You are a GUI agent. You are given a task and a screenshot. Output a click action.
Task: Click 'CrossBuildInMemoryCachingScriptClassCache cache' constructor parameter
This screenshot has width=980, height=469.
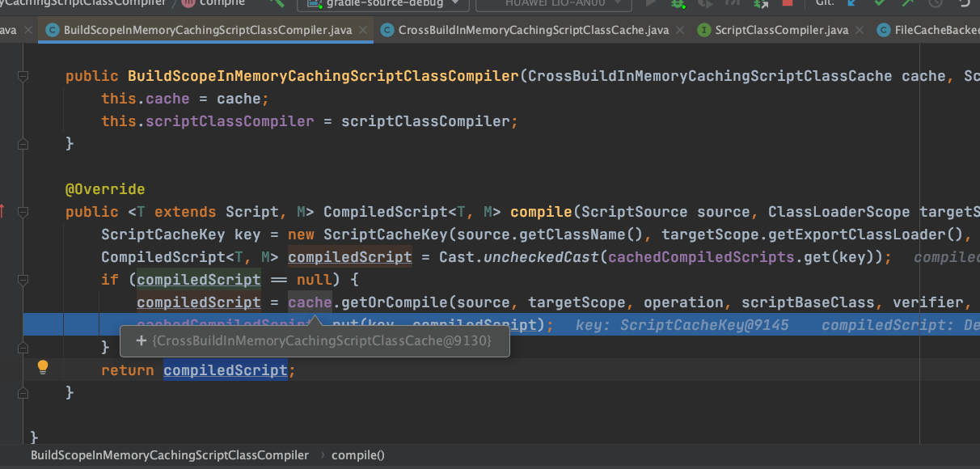[x=736, y=76]
